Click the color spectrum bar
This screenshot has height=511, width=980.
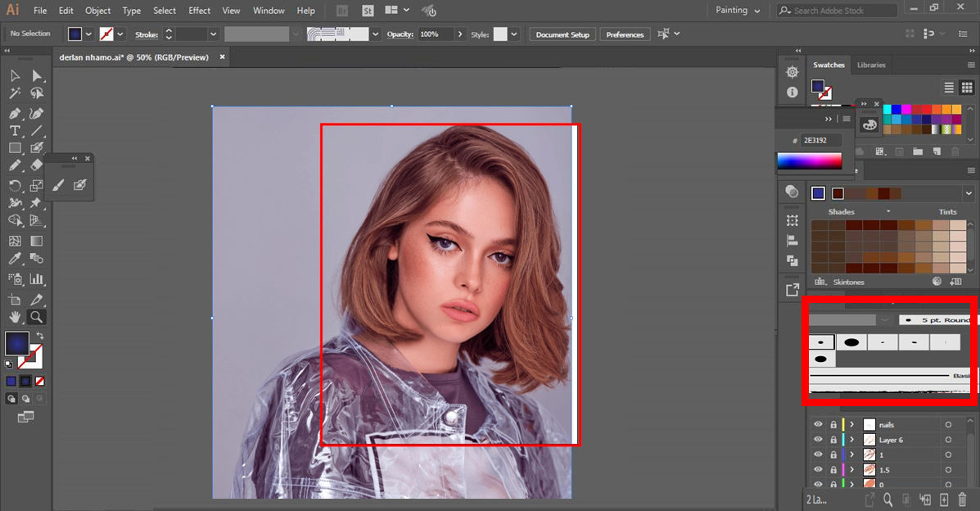pos(810,161)
